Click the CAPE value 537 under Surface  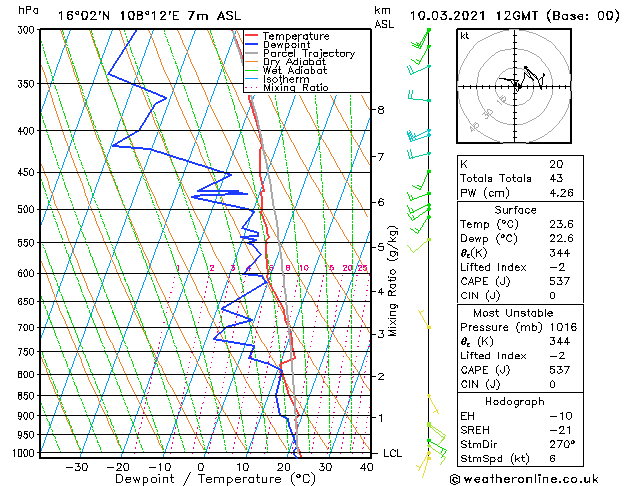click(x=560, y=281)
